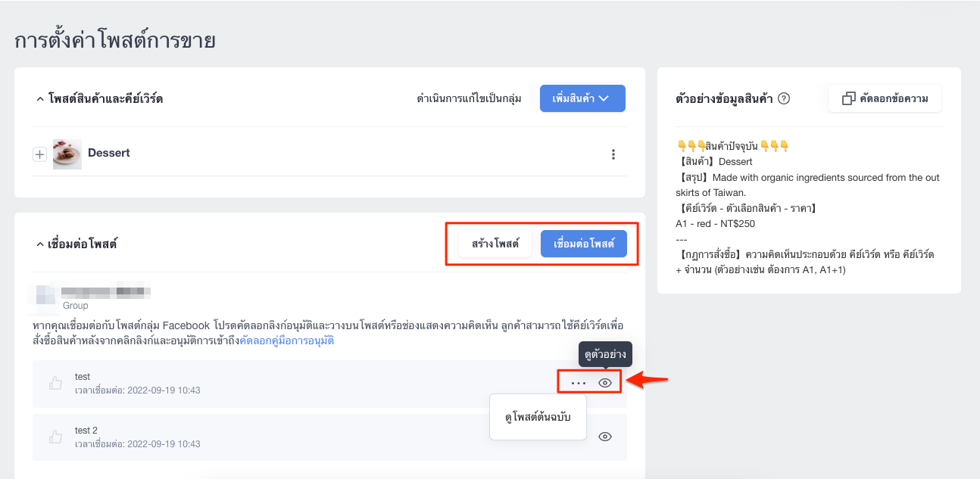Image resolution: width=980 pixels, height=479 pixels.
Task: Preview the test 2 post with eye icon
Action: click(x=605, y=437)
